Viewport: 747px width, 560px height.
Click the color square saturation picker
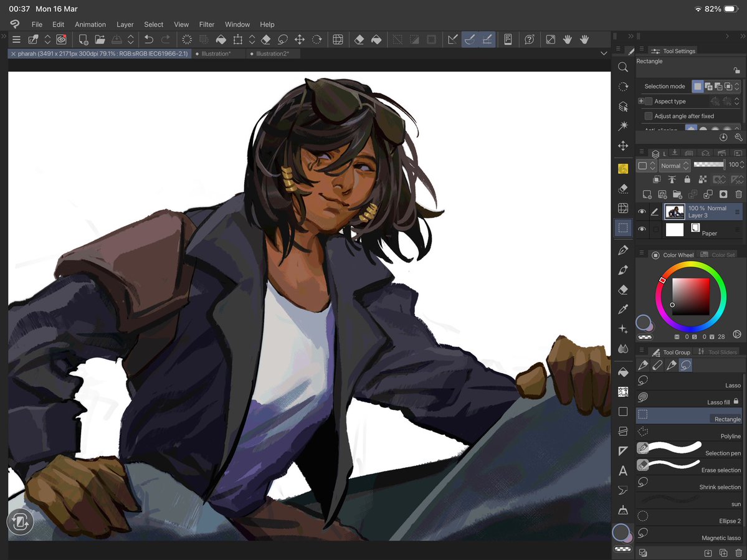(x=691, y=297)
